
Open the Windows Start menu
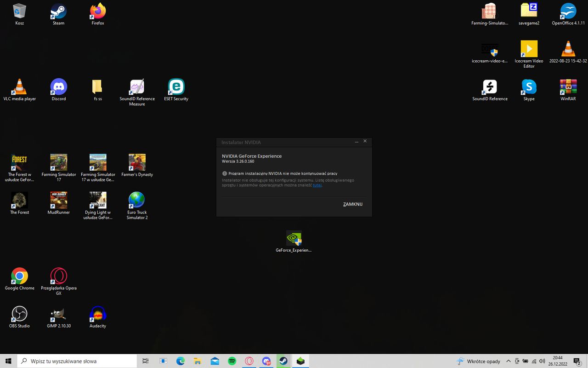[x=8, y=361]
